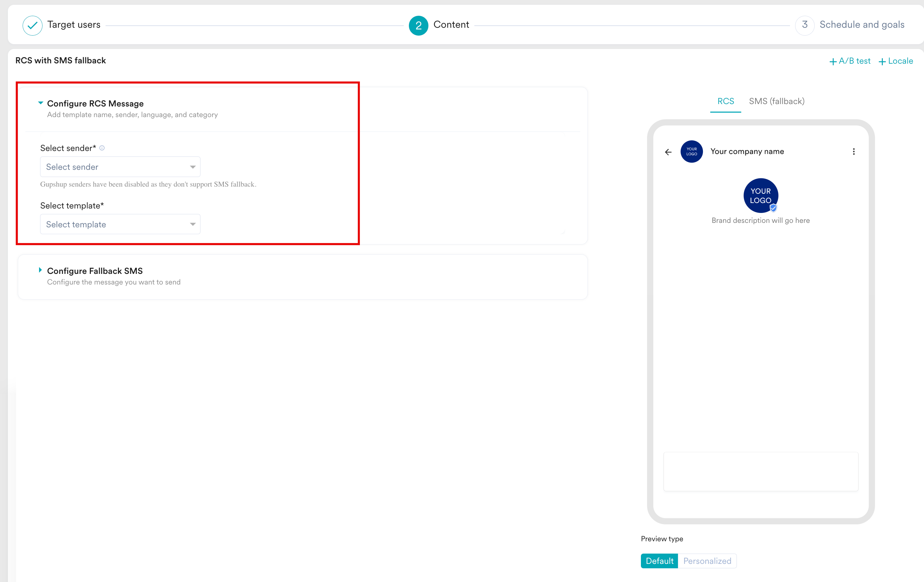Click the back arrow in phone preview

point(668,152)
